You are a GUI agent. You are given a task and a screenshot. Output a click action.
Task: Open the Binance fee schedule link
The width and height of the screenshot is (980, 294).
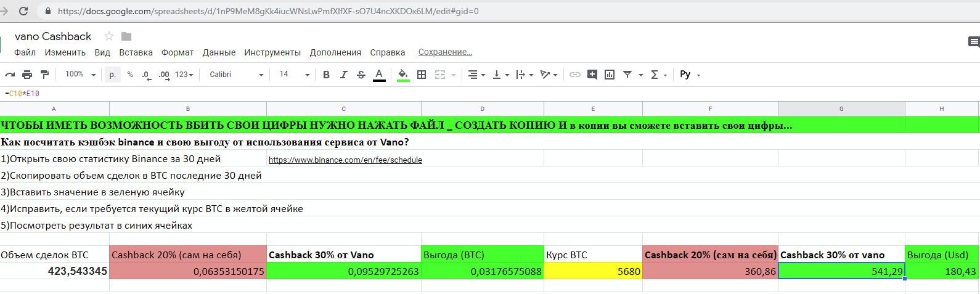345,160
